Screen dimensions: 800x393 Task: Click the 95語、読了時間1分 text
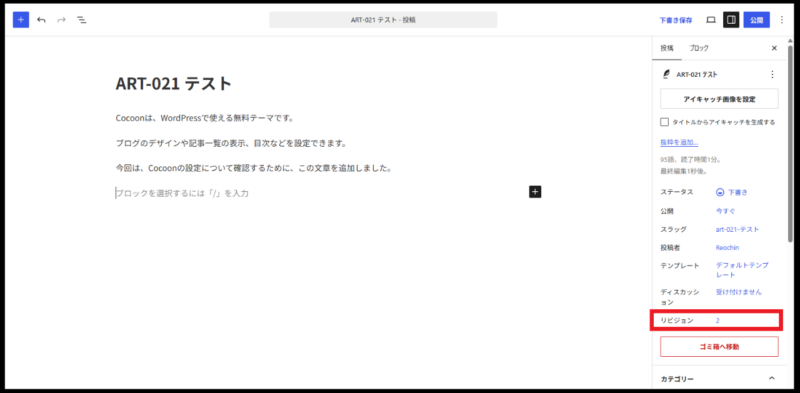tap(691, 159)
